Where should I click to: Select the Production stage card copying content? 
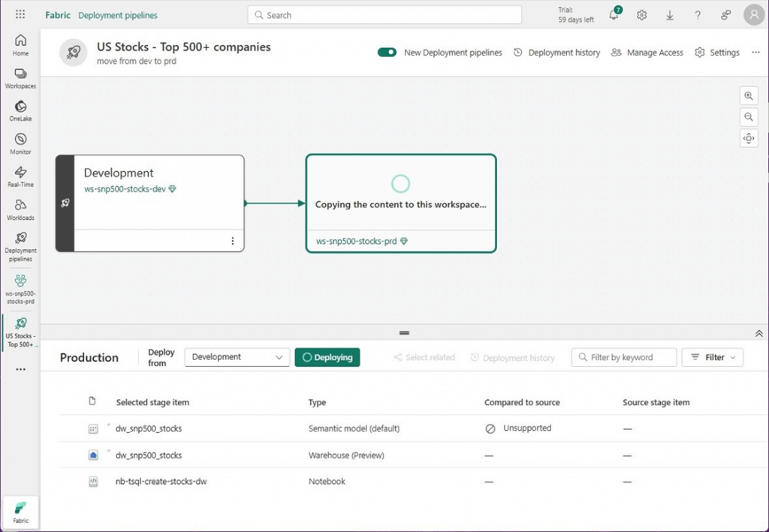(x=401, y=203)
